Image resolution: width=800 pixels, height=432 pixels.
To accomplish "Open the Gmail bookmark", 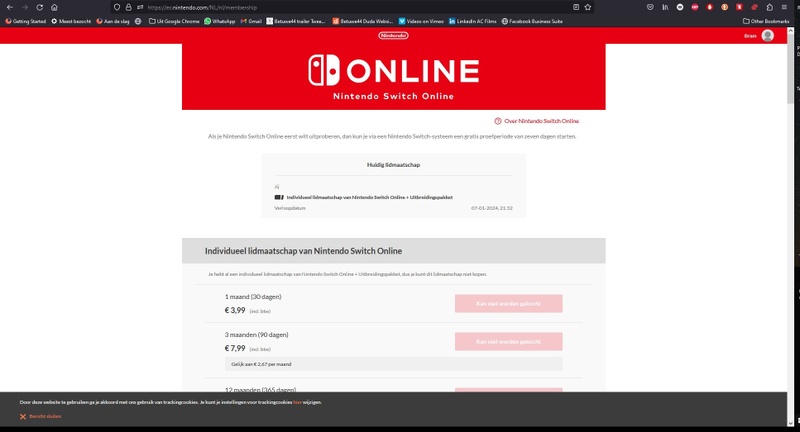I will click(251, 21).
